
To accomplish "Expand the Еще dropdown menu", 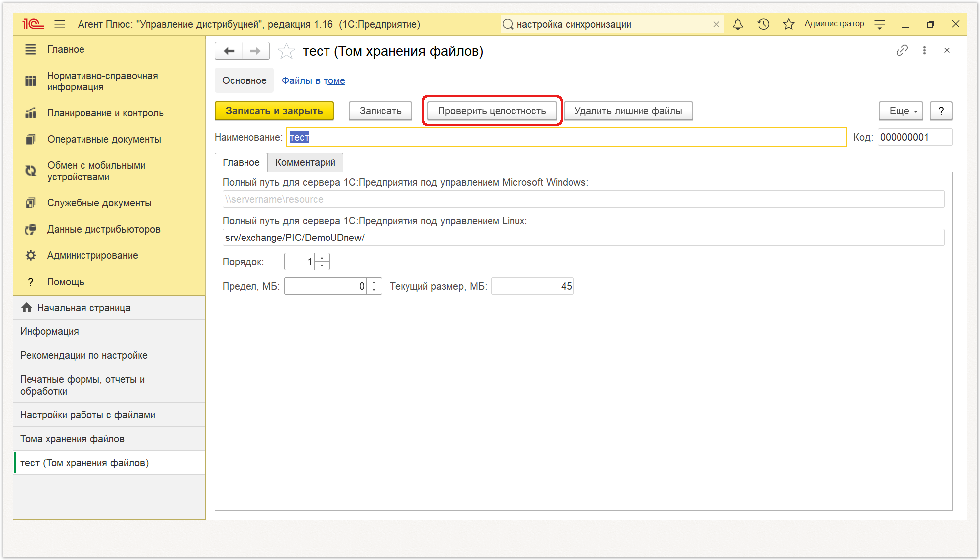I will [901, 111].
